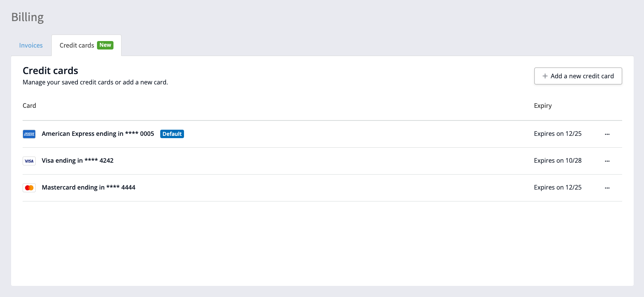This screenshot has width=644, height=297.
Task: Click the Mastercard logo icon
Action: coord(29,188)
